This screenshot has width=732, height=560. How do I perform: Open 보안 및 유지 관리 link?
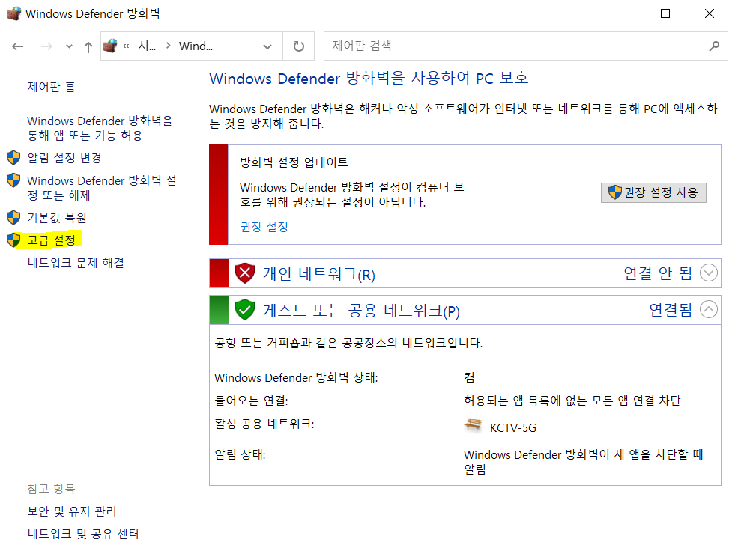[72, 511]
